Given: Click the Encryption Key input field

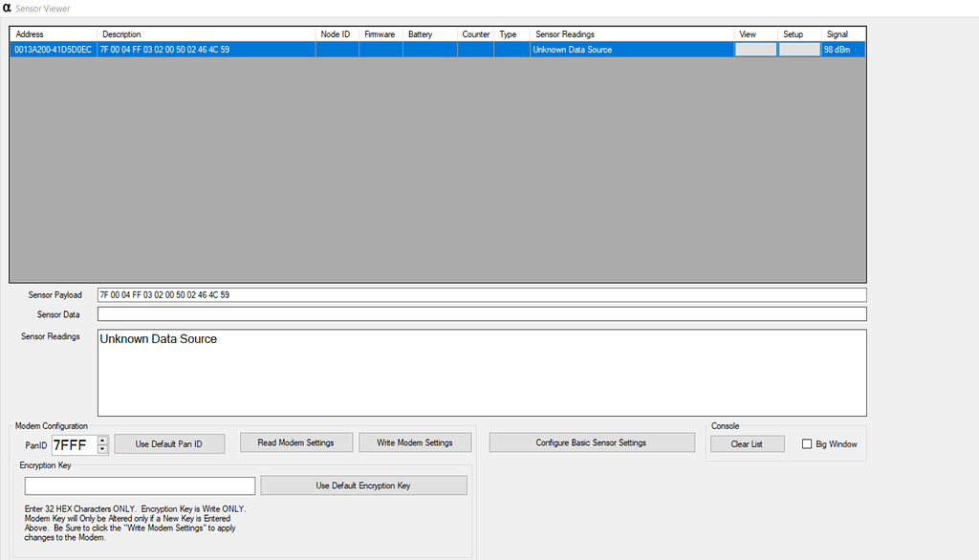Looking at the screenshot, I should [140, 485].
